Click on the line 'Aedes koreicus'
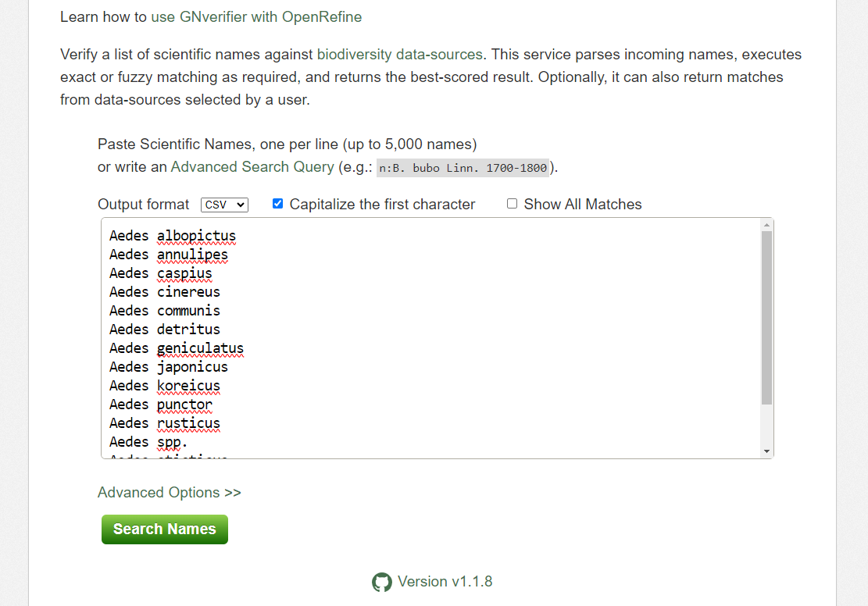 pos(165,386)
